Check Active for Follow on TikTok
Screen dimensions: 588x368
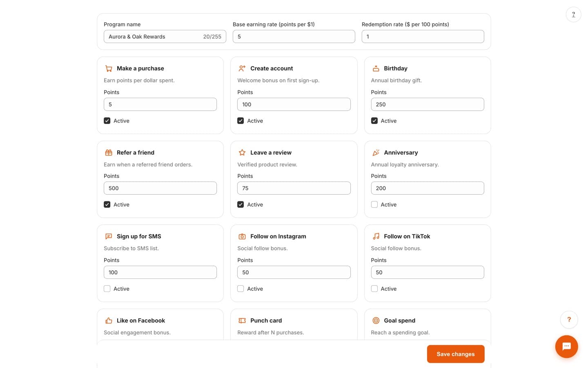[374, 289]
